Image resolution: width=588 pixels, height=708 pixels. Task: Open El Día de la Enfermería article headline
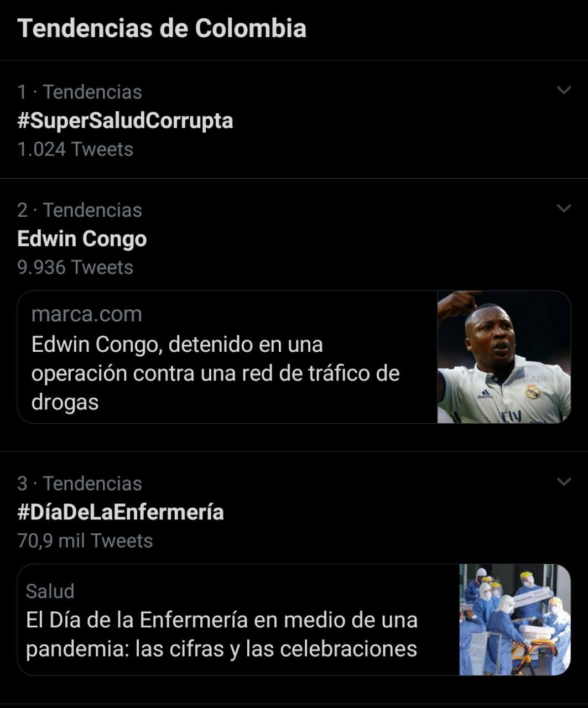coord(221,634)
